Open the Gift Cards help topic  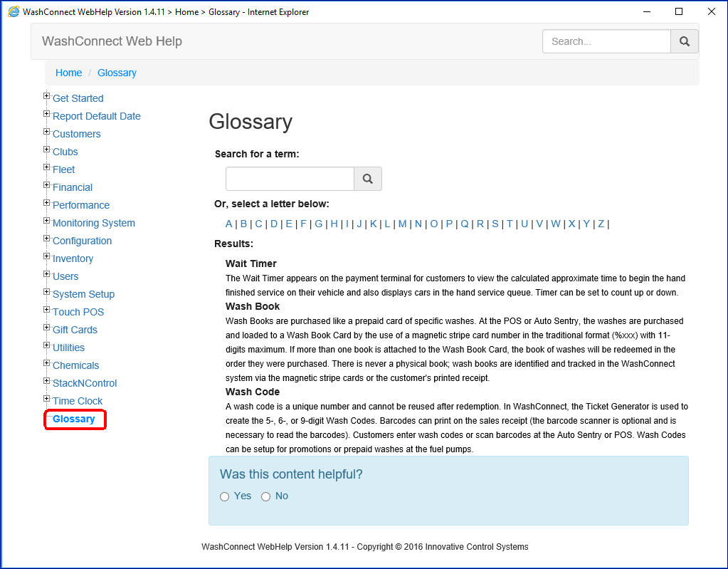point(75,330)
